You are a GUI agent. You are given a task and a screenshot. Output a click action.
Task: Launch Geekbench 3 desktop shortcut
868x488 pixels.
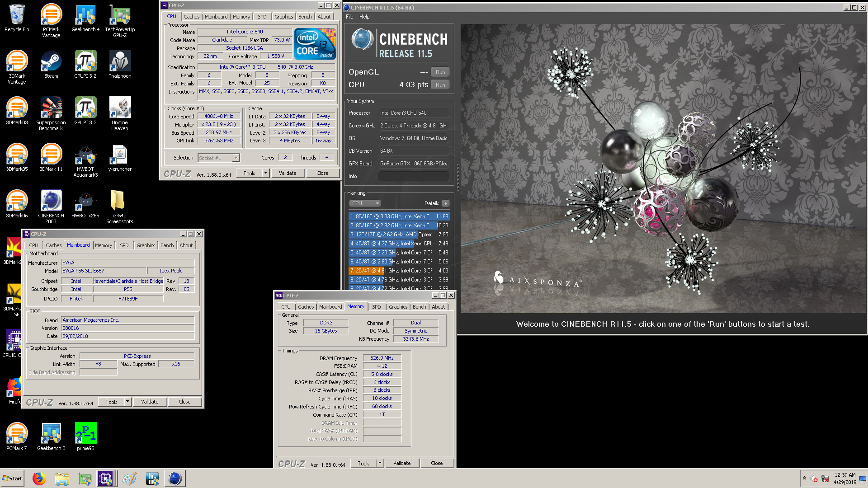(x=51, y=437)
